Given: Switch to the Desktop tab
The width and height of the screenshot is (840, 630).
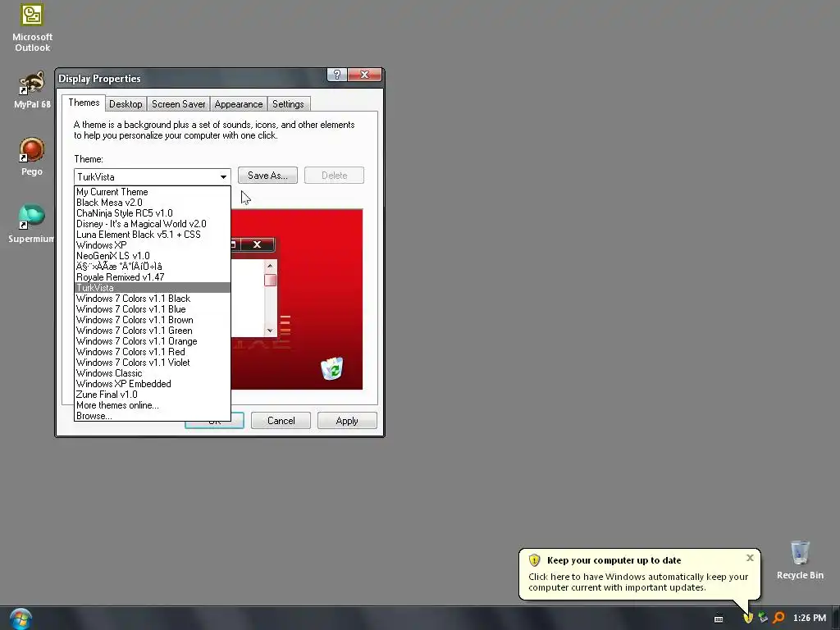Looking at the screenshot, I should [126, 104].
